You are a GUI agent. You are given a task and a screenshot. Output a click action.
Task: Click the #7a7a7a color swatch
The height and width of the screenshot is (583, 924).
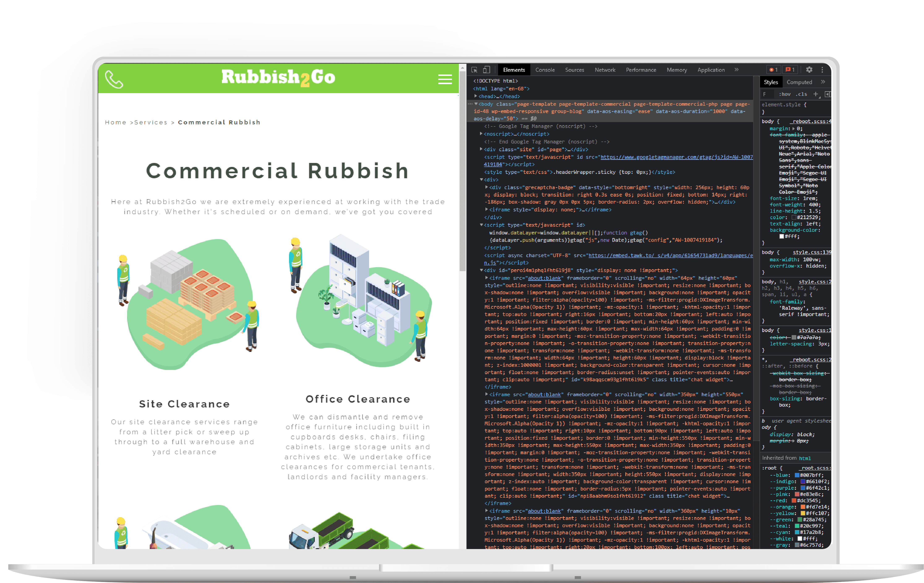(x=794, y=338)
